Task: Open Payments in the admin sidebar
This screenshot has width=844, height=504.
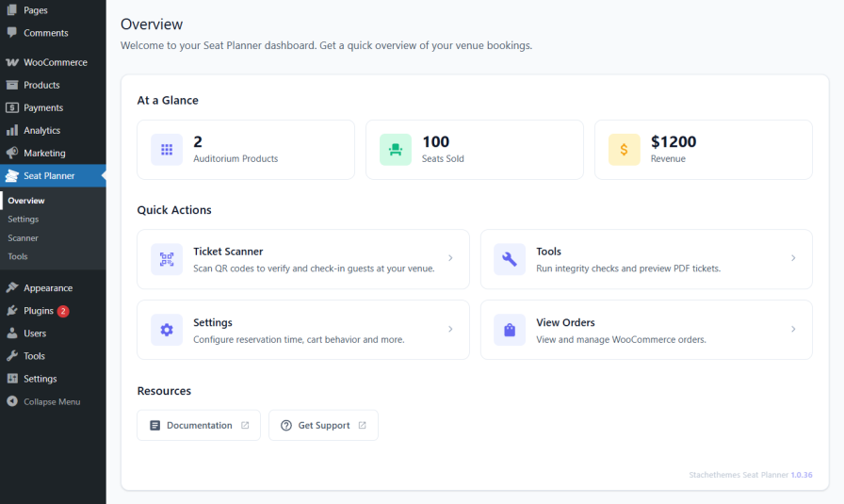Action: click(43, 107)
